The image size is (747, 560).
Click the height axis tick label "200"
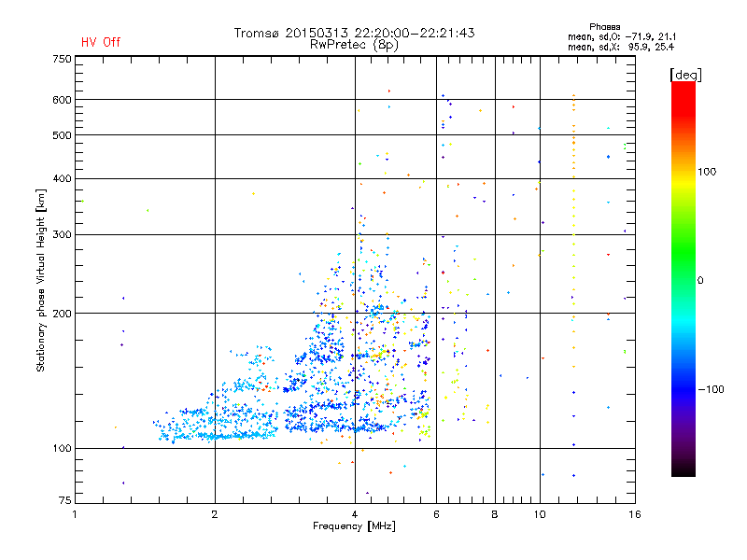point(62,314)
